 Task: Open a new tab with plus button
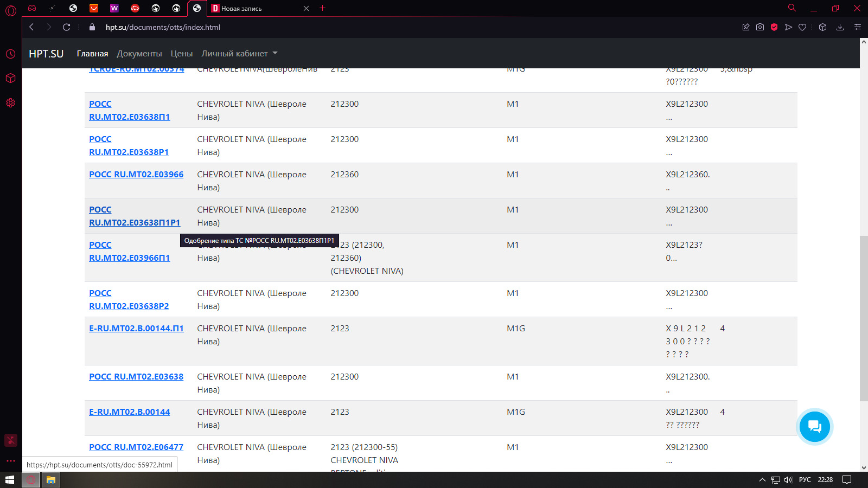323,8
